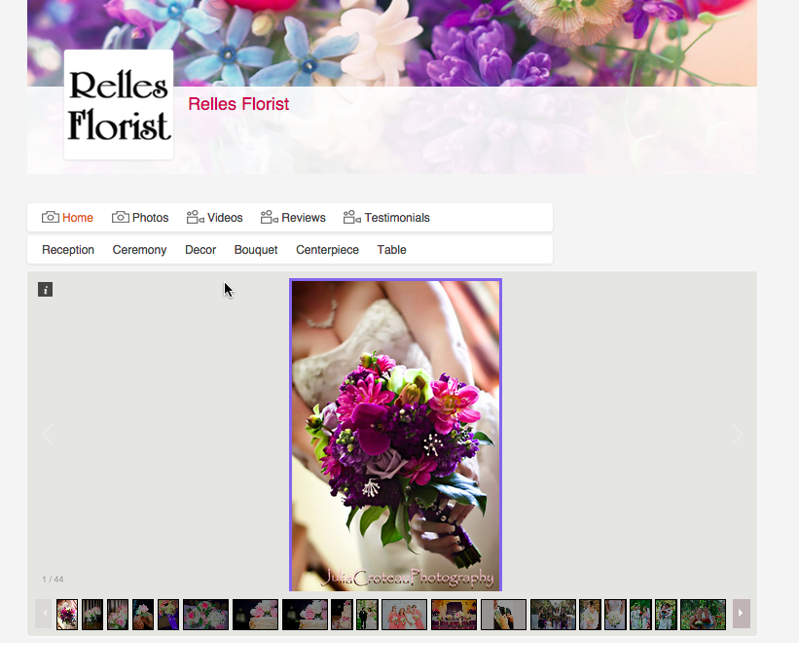Open the Videos tab label
Viewport: 799px width, 672px height.
pos(225,218)
